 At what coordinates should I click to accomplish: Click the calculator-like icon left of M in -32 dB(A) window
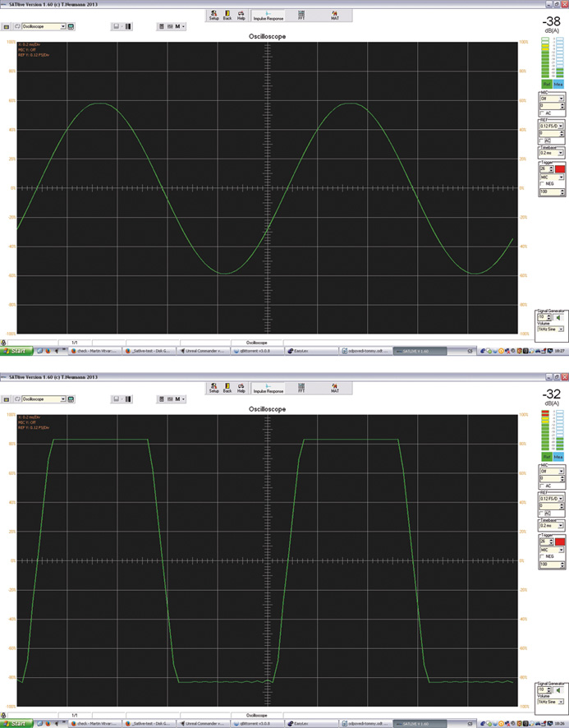[x=162, y=399]
